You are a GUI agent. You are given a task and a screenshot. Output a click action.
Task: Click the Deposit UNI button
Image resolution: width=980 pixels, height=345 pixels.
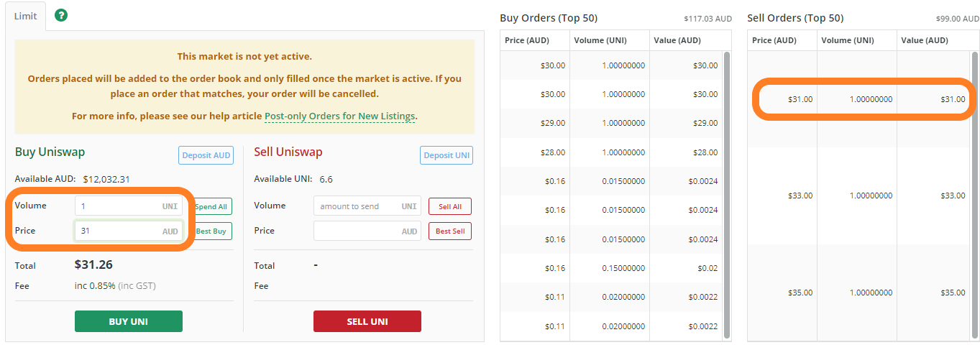coord(447,155)
